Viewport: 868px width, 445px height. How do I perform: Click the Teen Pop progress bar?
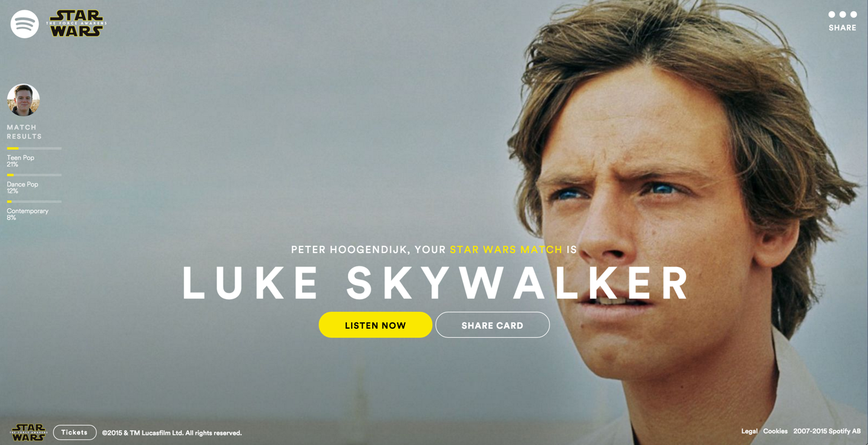[x=34, y=148]
